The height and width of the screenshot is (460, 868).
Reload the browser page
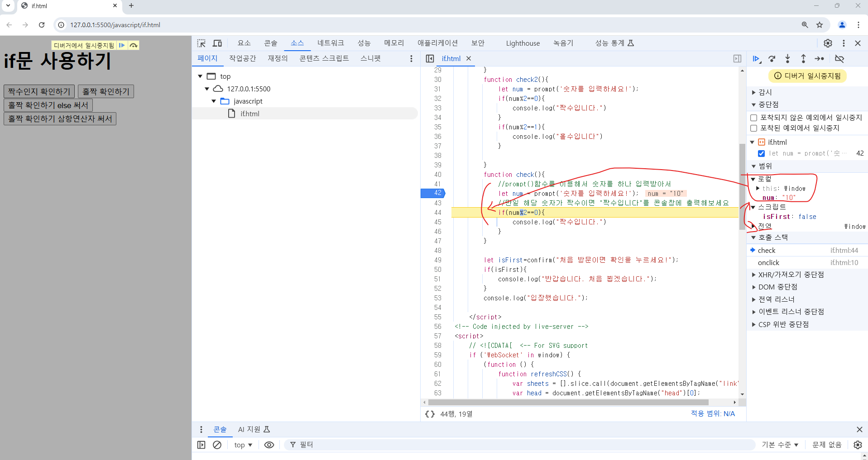[42, 25]
